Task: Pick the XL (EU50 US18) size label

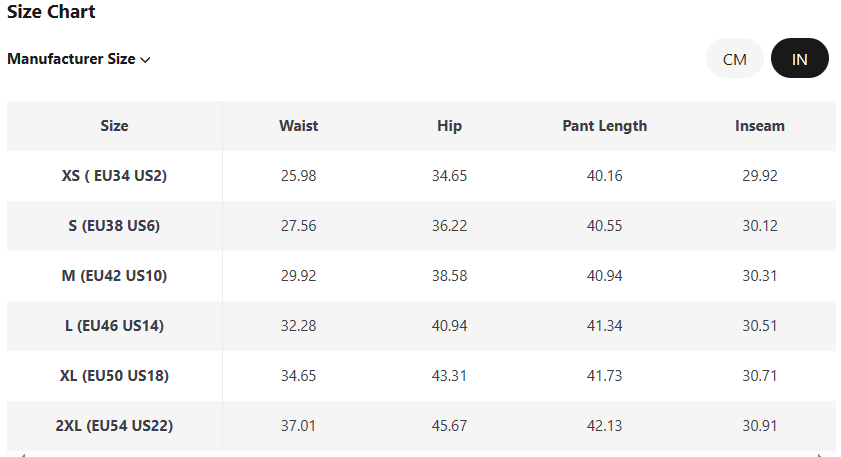Action: pos(114,376)
